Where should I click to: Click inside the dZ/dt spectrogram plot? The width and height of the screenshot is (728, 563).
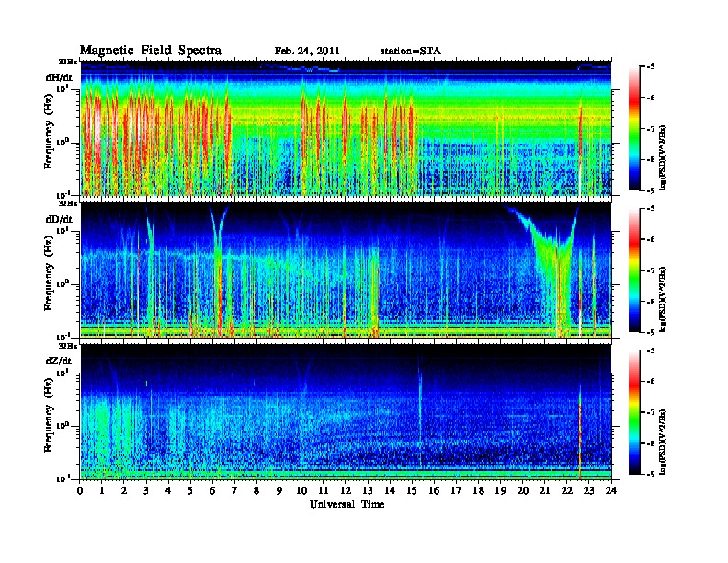(x=346, y=412)
